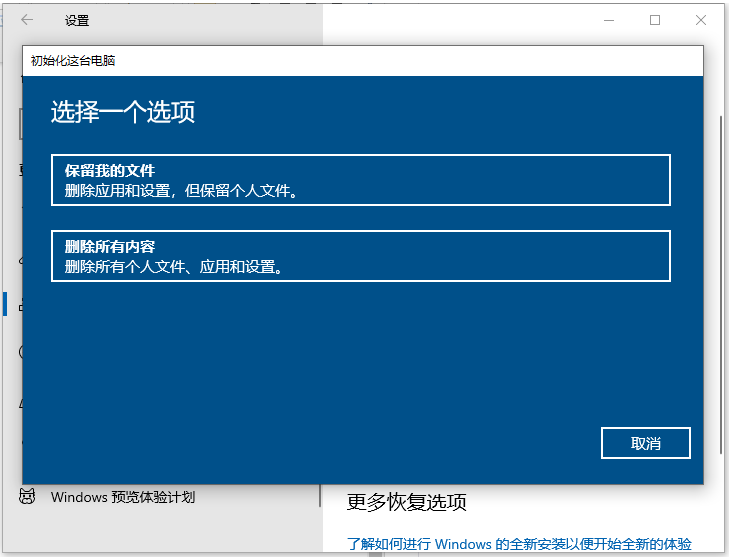Screen dimensions: 730x557
Task: Click the 更多恢复选项 section heading
Action: 406,501
